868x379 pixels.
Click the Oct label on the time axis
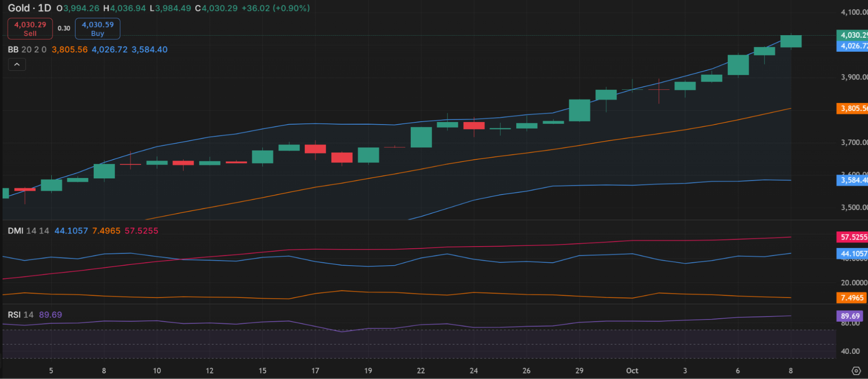coord(632,371)
